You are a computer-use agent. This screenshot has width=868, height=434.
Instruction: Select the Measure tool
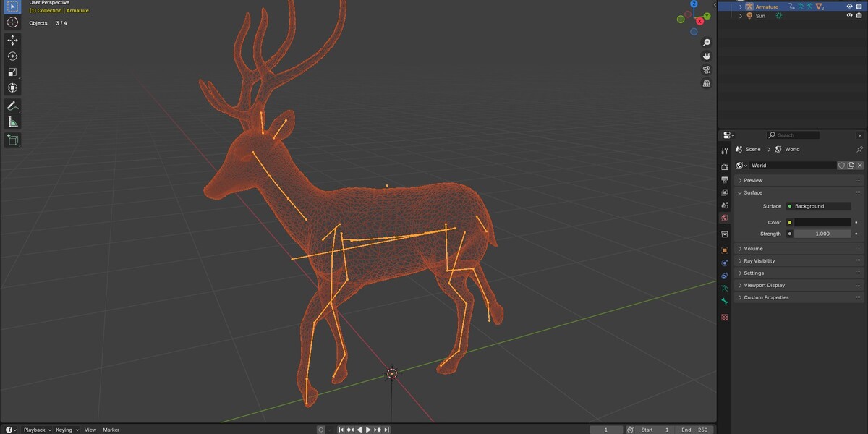click(12, 122)
